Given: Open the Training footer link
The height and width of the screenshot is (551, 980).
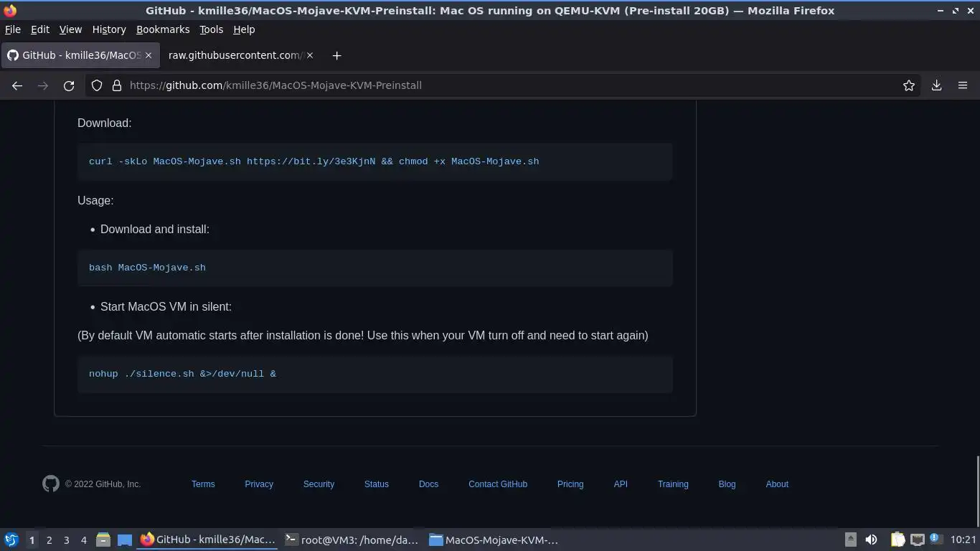Looking at the screenshot, I should [673, 484].
